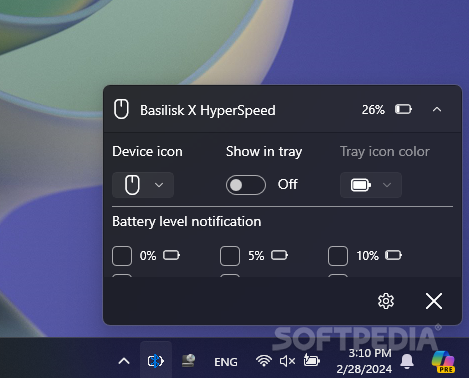
Task: Open notifications via the bell icon
Action: 407,361
